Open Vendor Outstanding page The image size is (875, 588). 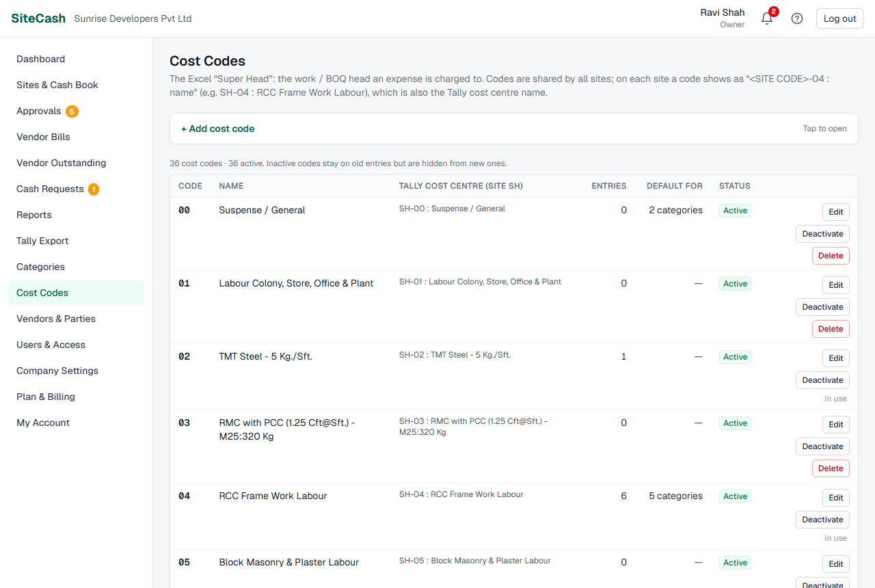pyautogui.click(x=76, y=163)
